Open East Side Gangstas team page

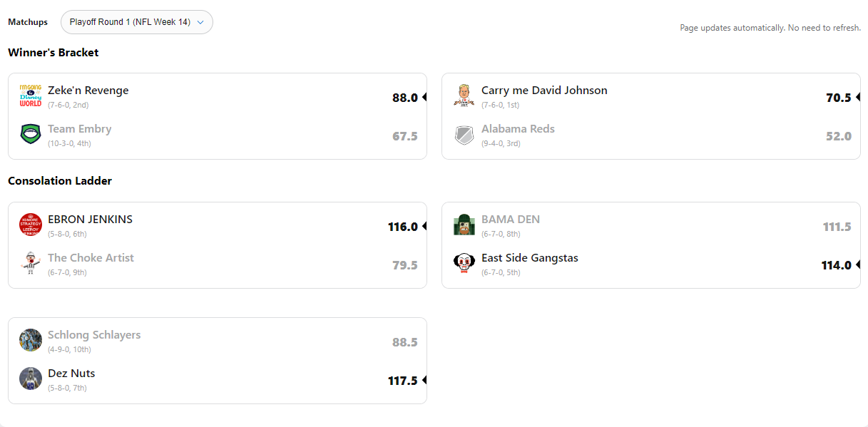529,258
